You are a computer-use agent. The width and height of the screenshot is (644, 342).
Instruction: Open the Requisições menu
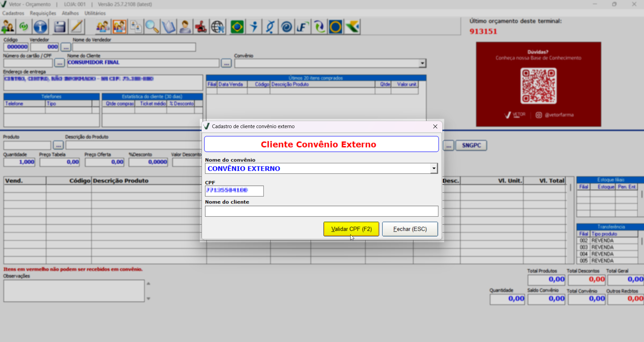click(43, 13)
